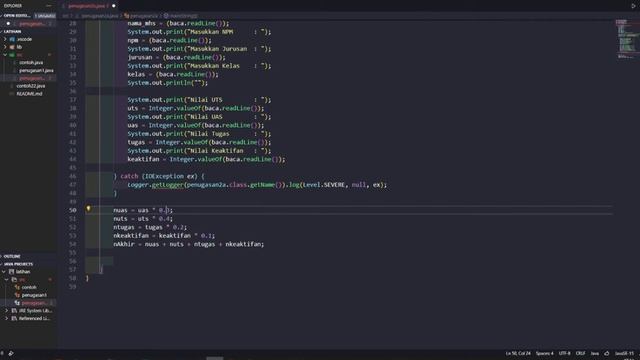Click the thumbs-up Java status icon in status bar
This screenshot has width=640, height=360.
coord(607,353)
